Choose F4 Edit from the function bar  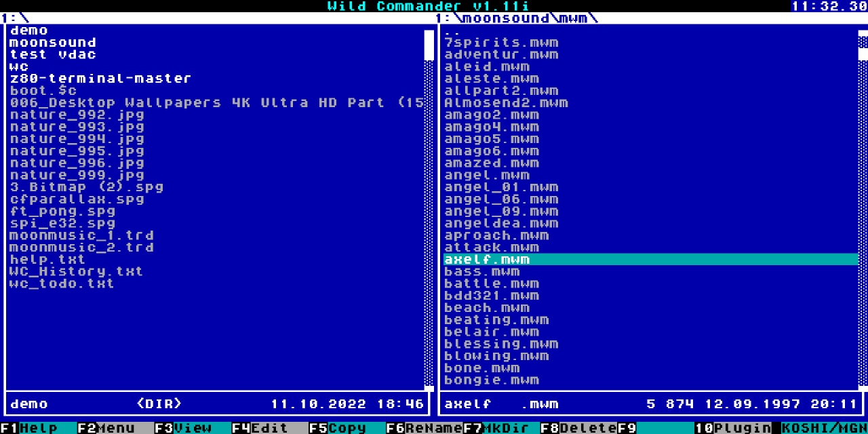pyautogui.click(x=270, y=428)
